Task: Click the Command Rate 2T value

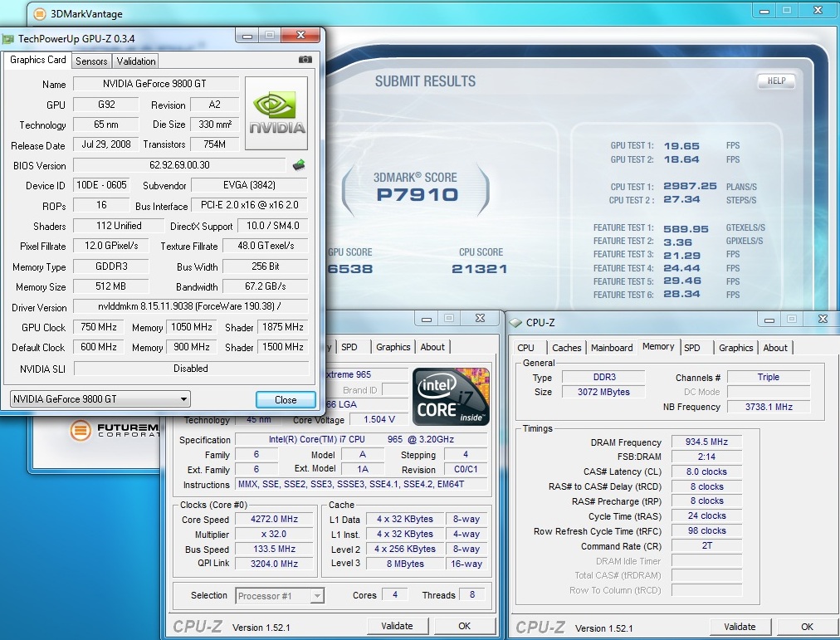Action: pos(706,545)
